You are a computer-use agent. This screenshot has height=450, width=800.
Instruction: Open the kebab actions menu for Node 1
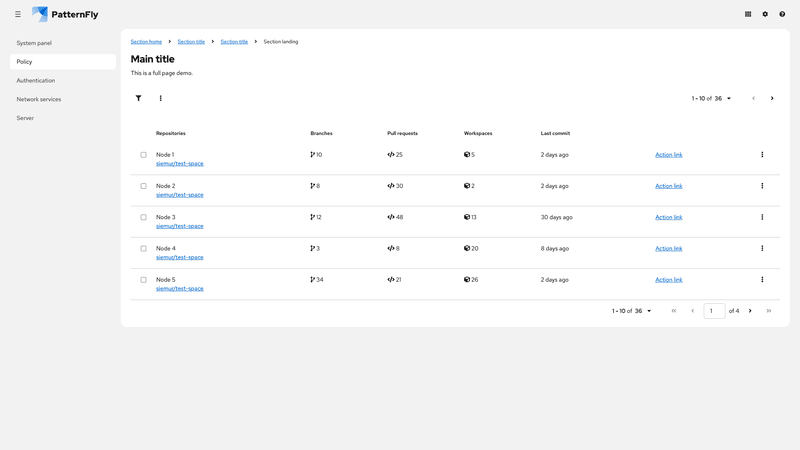click(762, 155)
